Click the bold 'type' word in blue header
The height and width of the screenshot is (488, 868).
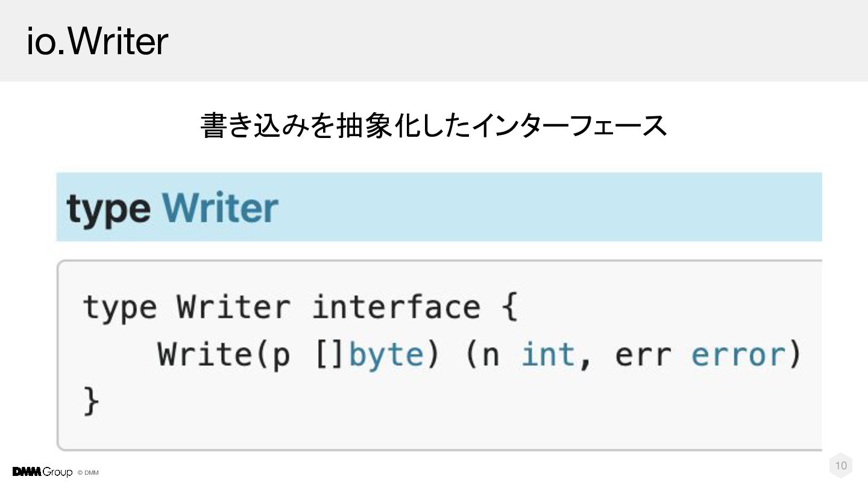click(108, 210)
